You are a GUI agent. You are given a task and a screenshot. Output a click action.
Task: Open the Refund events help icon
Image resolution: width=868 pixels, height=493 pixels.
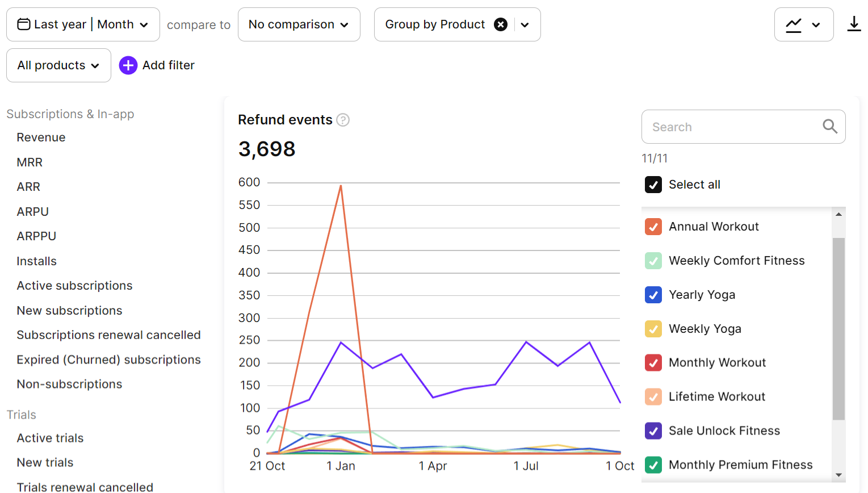(x=343, y=120)
